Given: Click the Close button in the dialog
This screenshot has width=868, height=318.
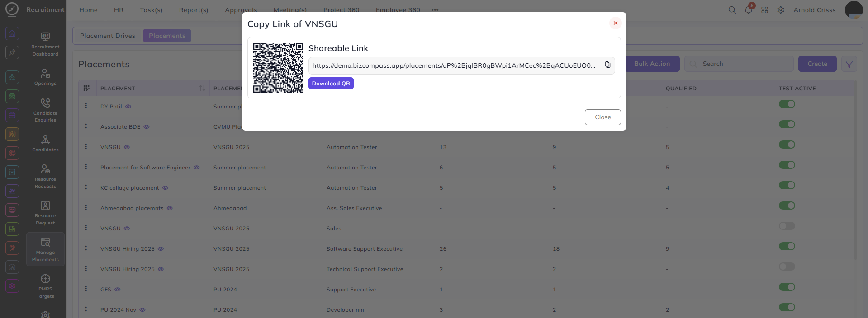Looking at the screenshot, I should (602, 117).
